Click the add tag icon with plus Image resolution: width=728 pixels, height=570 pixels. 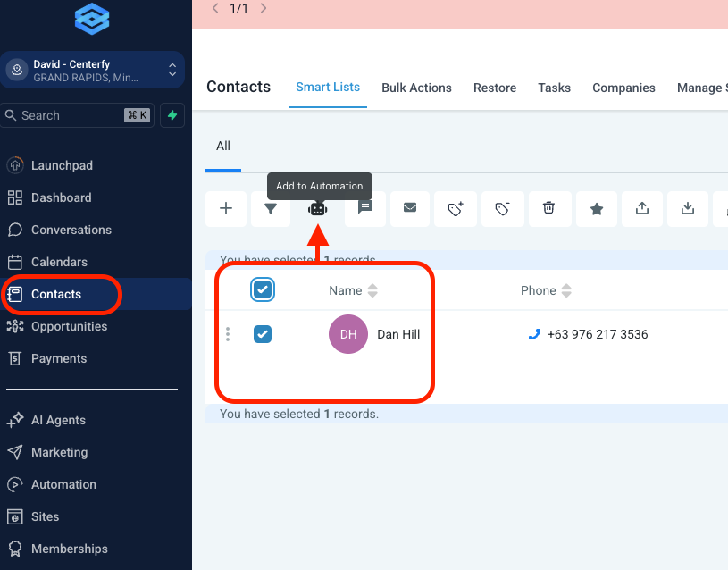[456, 208]
